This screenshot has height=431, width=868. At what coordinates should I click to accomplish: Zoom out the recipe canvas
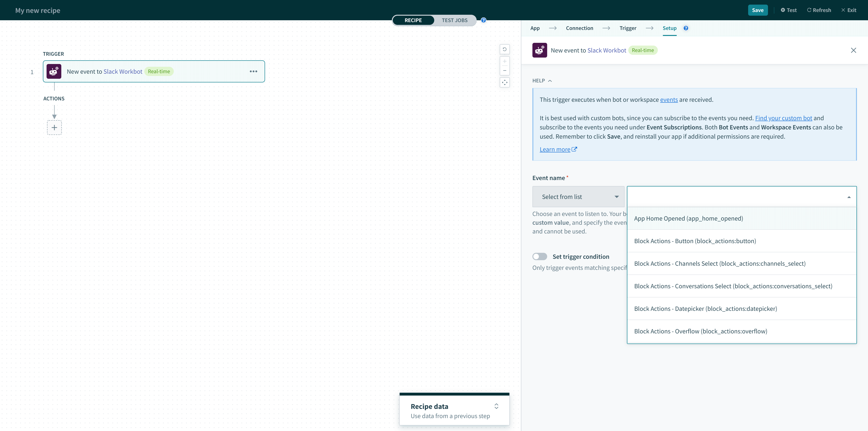[505, 71]
